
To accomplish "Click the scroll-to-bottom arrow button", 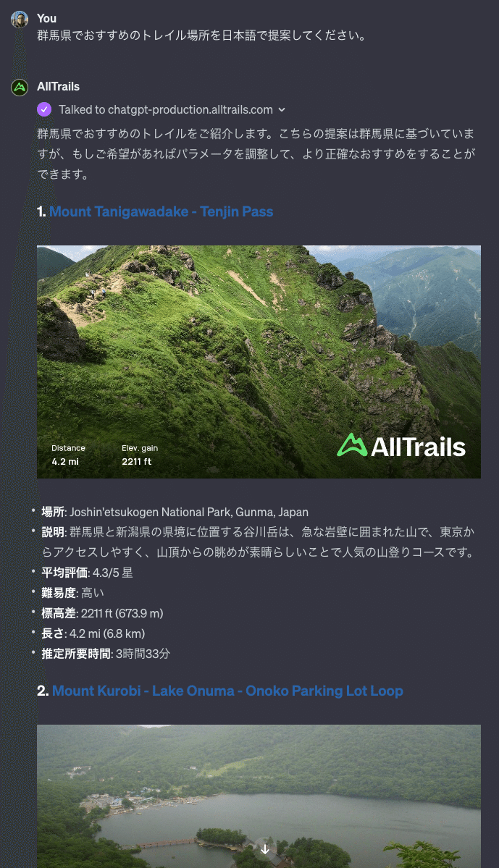I will 265,848.
